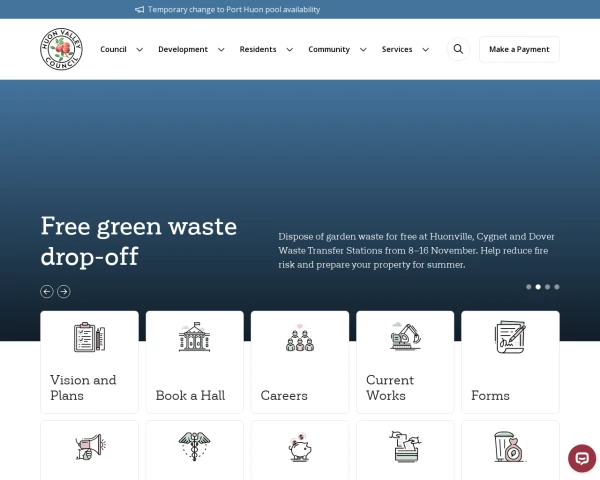Screen dimensions: 600x480
Task: Open the Port Huon pool availability notice
Action: pyautogui.click(x=234, y=10)
